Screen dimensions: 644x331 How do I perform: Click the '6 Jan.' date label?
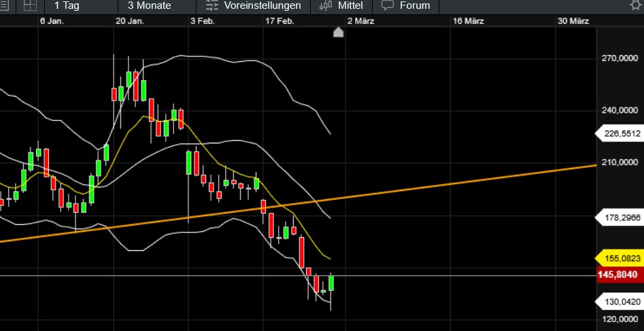tap(52, 21)
